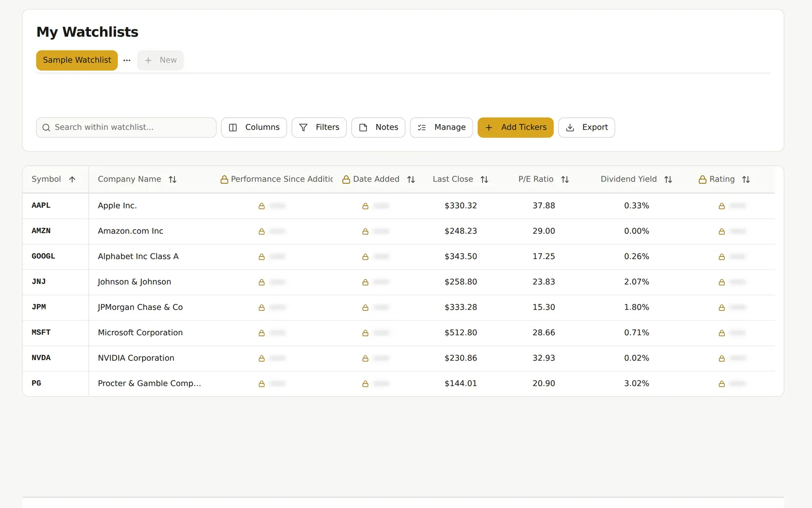812x508 pixels.
Task: Select the Sample Watchlist tab
Action: point(77,60)
